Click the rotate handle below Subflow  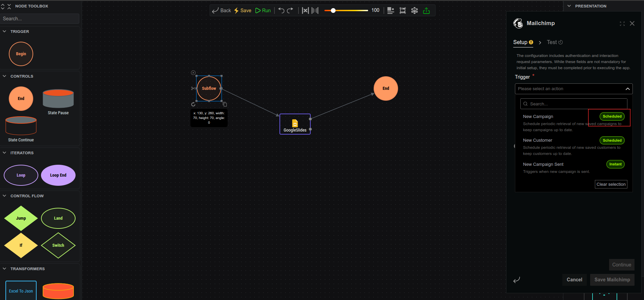point(193,104)
